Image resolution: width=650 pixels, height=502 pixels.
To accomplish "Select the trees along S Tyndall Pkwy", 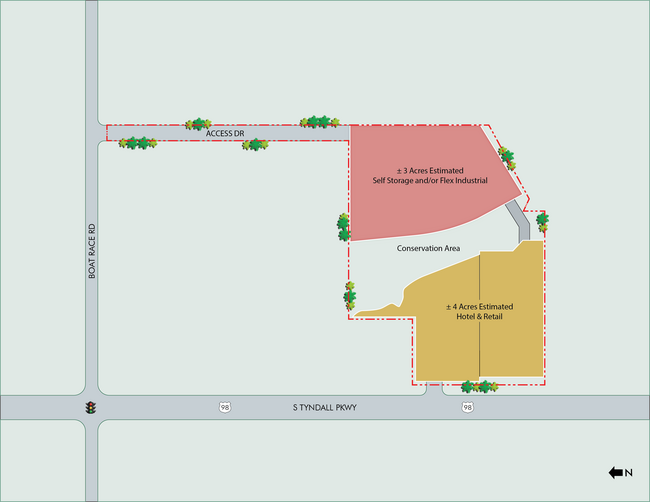I will pos(478,386).
